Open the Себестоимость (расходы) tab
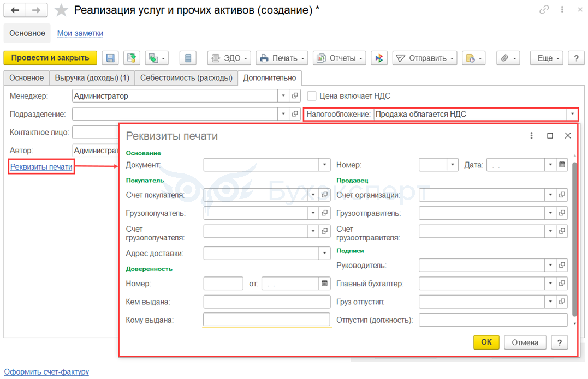588x379 pixels. coord(186,78)
